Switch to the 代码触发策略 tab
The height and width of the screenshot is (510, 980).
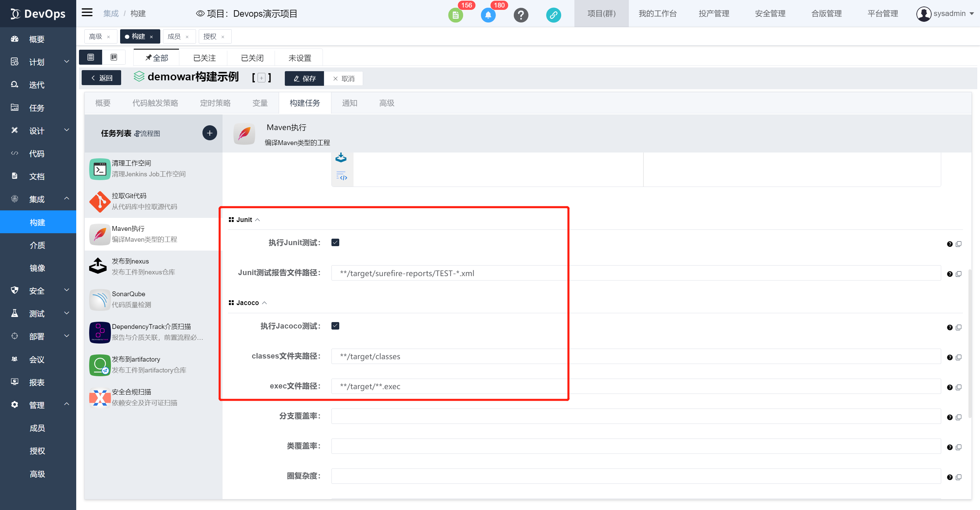(x=155, y=103)
